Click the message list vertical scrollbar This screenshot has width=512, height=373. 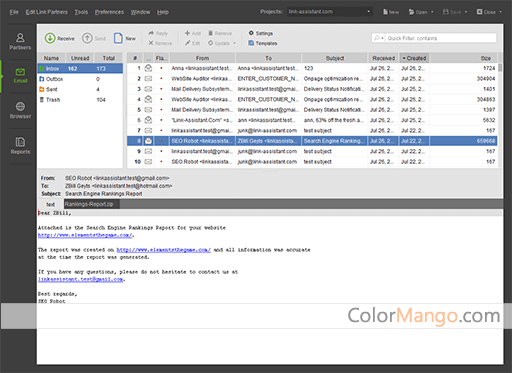(500, 115)
